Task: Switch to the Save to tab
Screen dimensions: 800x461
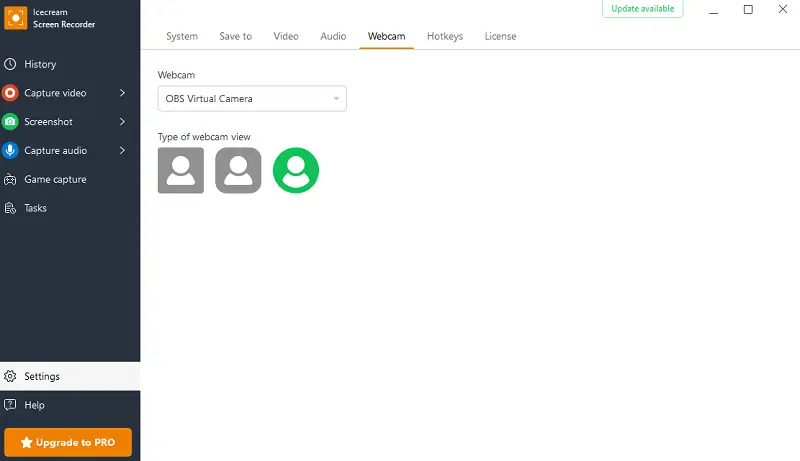Action: pyautogui.click(x=236, y=37)
